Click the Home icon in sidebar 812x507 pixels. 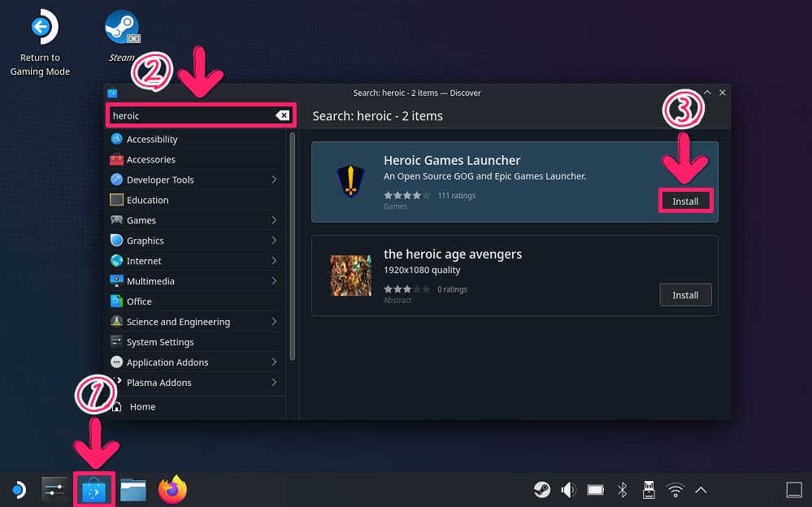117,406
